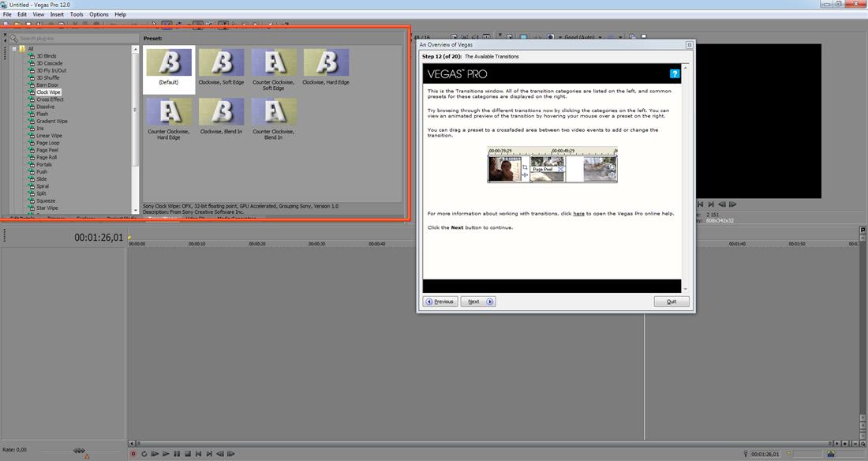The image size is (868, 461).
Task: Open the Help menu
Action: [120, 14]
